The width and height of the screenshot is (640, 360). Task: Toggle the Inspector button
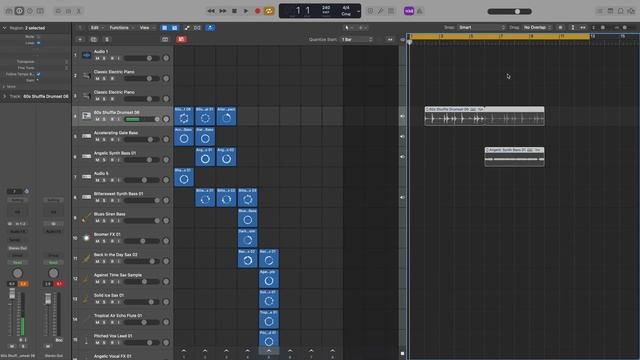pos(19,11)
